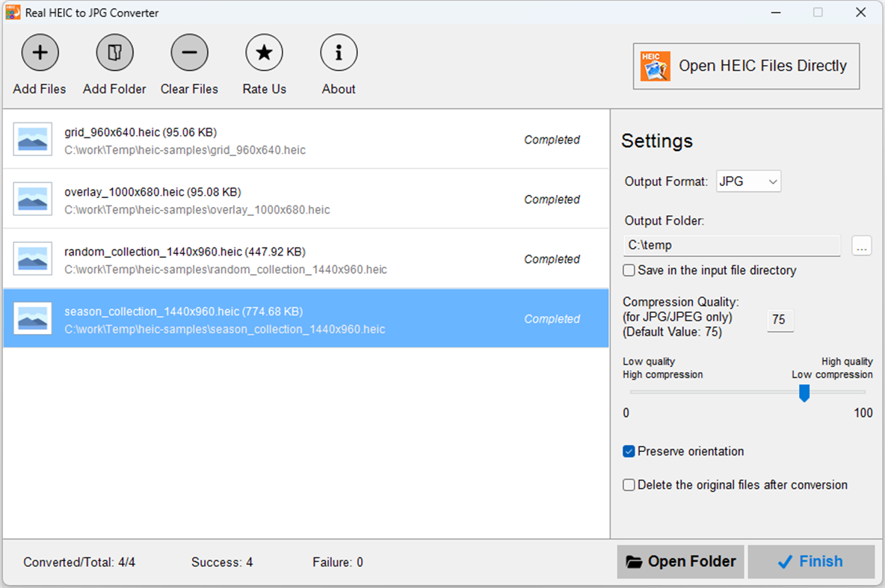Open Rate Us via the star icon
This screenshot has width=885, height=588.
[264, 52]
